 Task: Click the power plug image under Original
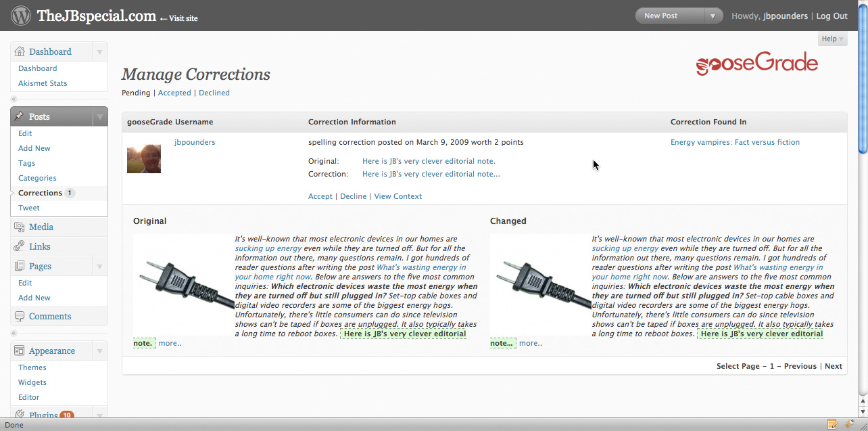(x=184, y=285)
